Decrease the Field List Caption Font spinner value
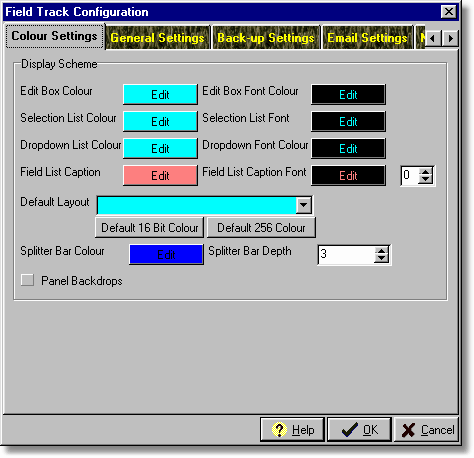 (425, 180)
